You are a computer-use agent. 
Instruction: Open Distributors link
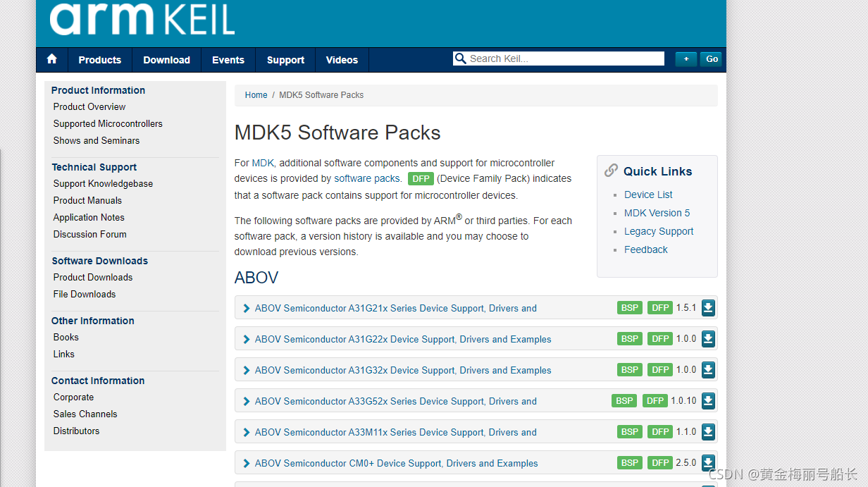pos(77,431)
